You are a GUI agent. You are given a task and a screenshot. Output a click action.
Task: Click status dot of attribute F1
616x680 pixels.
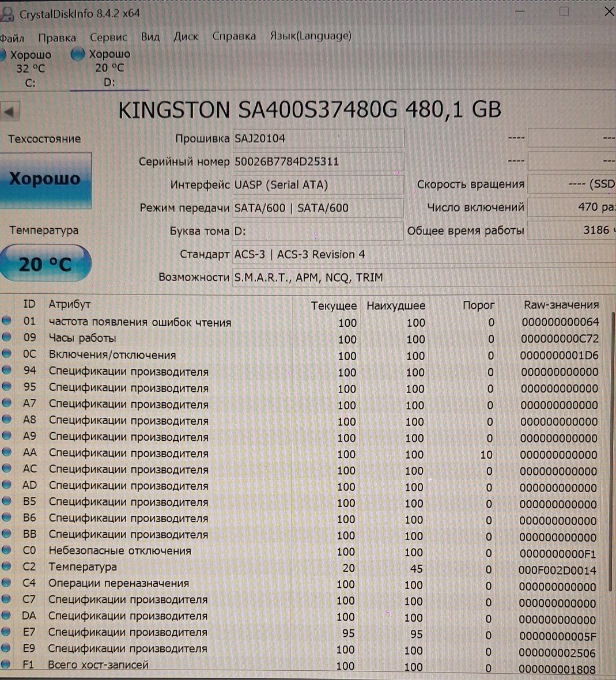6,664
